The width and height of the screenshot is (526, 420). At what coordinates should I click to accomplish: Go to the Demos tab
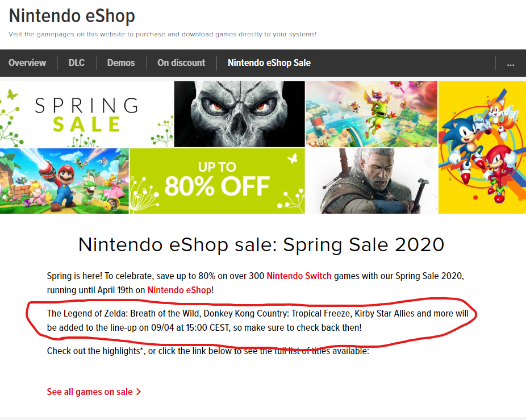click(121, 63)
